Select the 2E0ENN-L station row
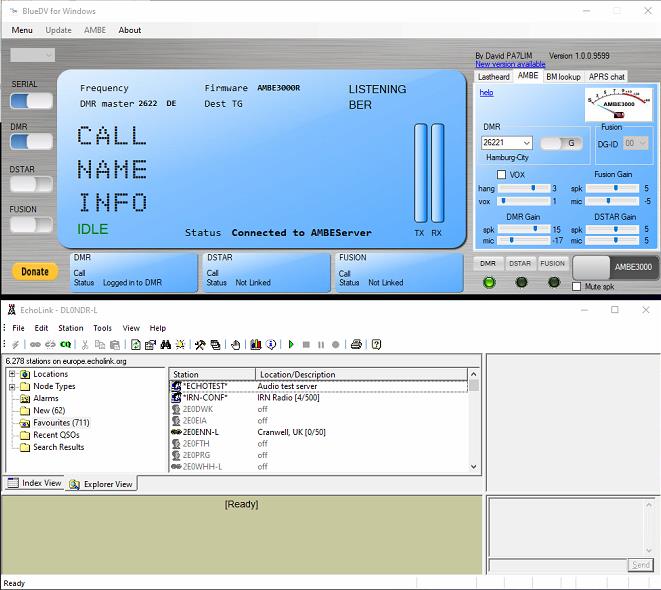This screenshot has width=661, height=590. [x=318, y=432]
